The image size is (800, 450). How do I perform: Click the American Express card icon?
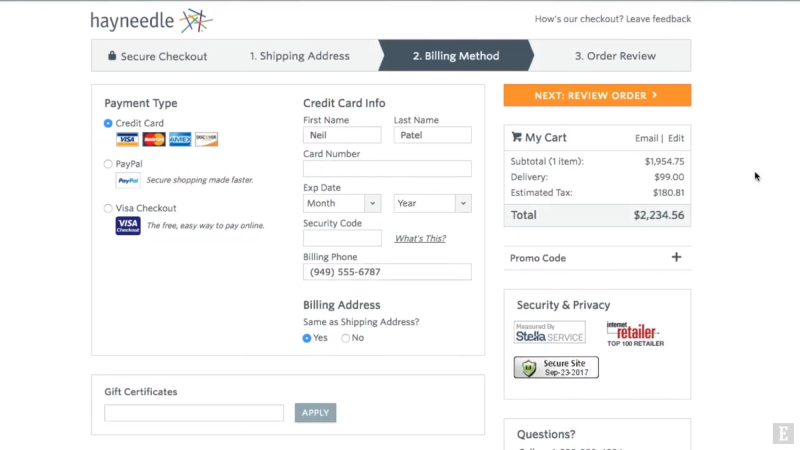[180, 140]
